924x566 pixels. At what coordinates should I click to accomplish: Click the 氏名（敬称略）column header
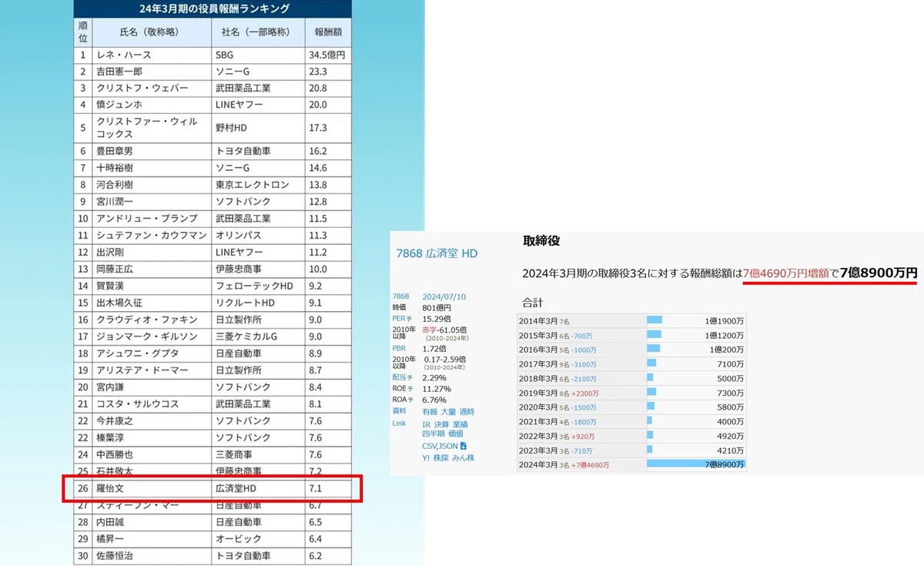point(151,33)
